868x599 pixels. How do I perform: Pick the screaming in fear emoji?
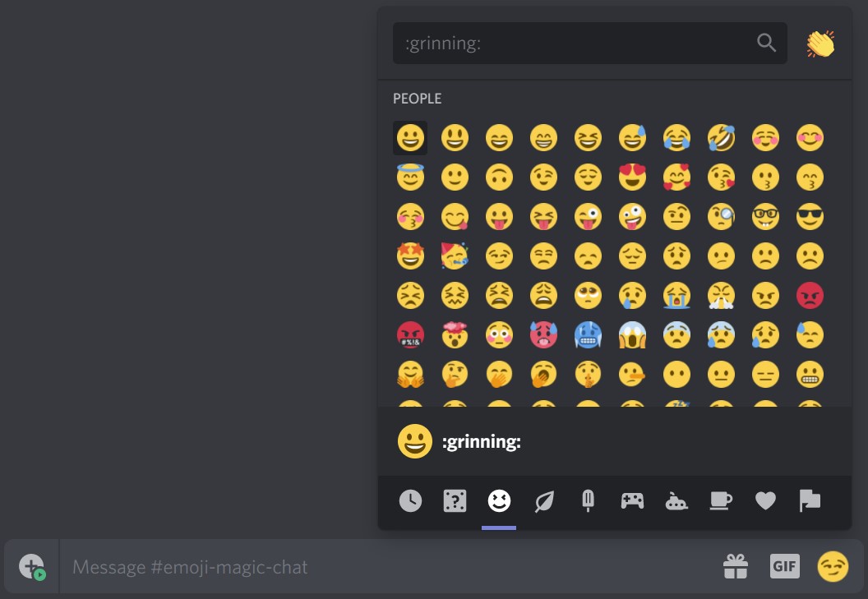(x=632, y=335)
